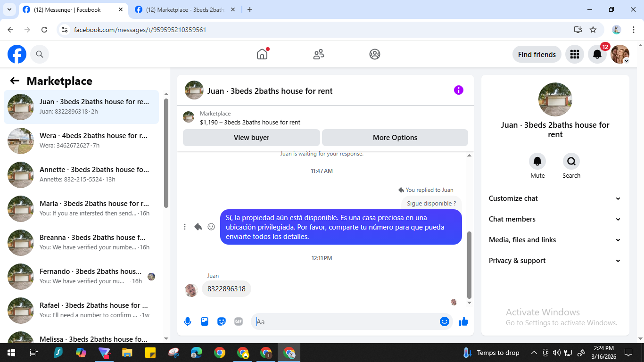
Task: Click the conversation list scrollbar
Action: pos(166,153)
